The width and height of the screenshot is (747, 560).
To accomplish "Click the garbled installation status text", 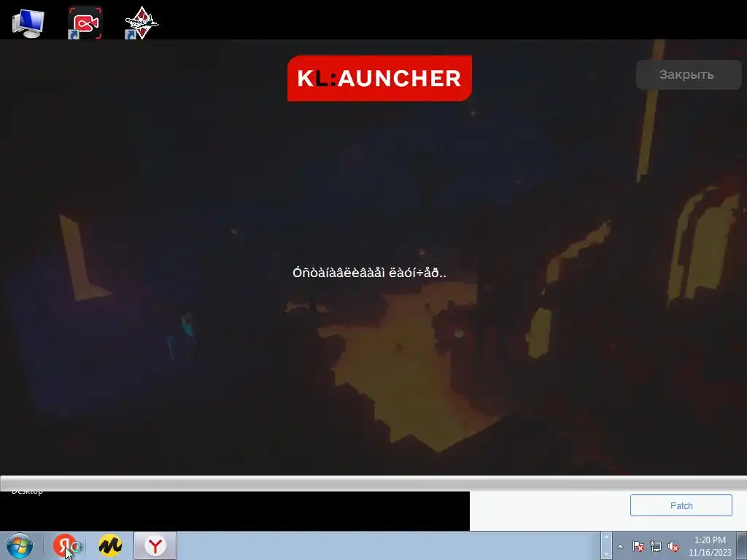I will coord(369,273).
